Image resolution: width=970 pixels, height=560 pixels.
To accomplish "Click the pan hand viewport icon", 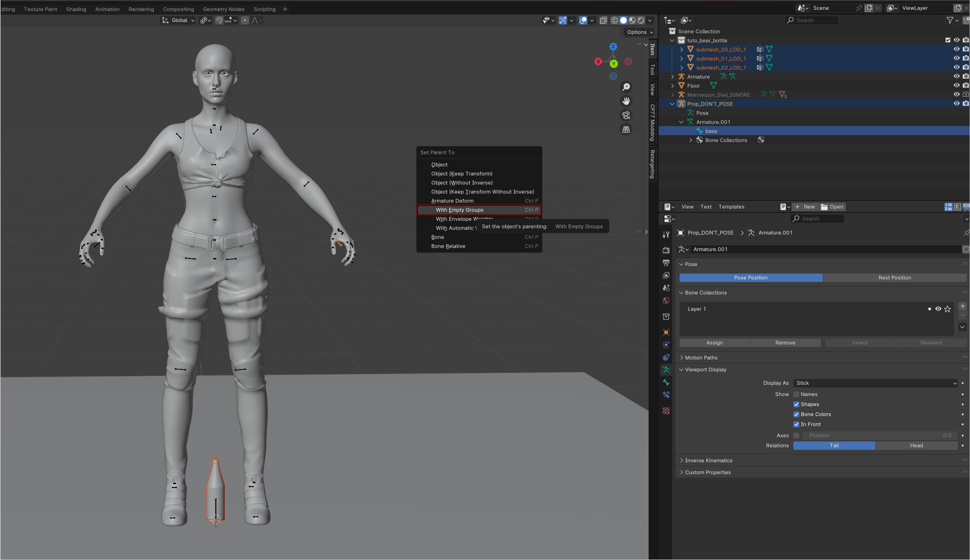I will point(626,101).
